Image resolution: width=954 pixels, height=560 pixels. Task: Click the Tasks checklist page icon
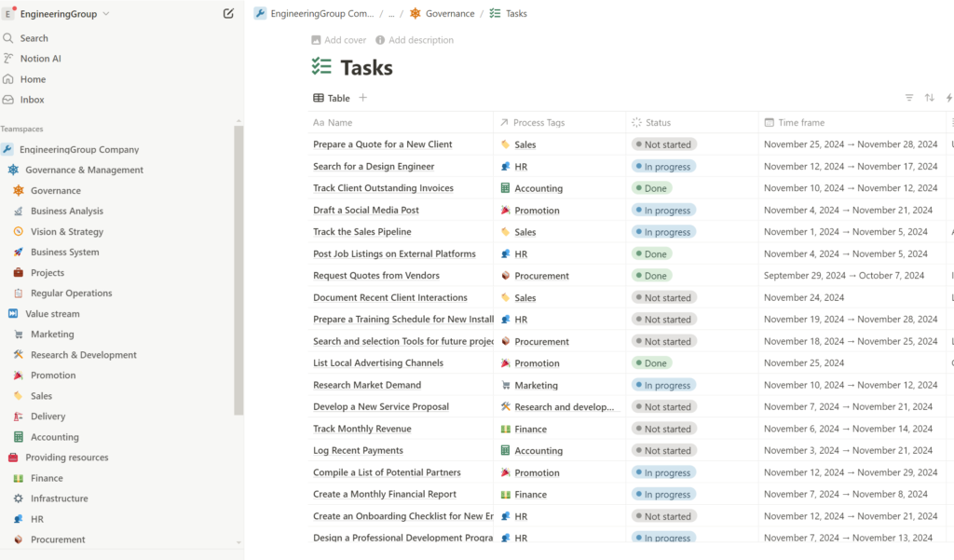[321, 67]
